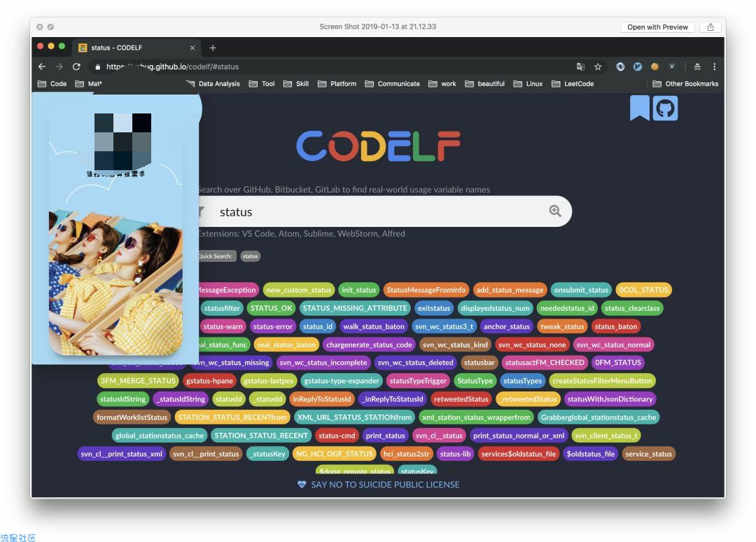Click the blue checkmark extension icon
756x542 pixels.
638,67
